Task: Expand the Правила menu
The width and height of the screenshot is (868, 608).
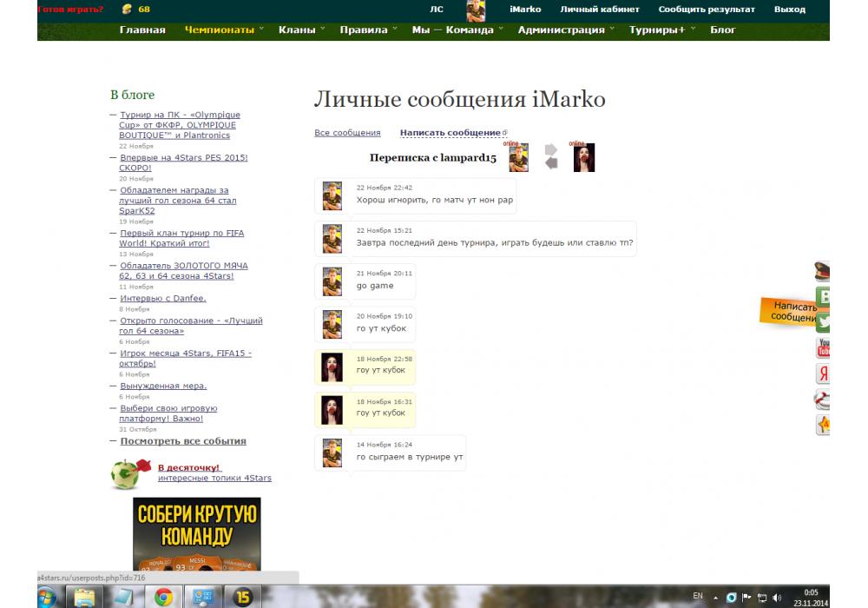Action: tap(368, 30)
